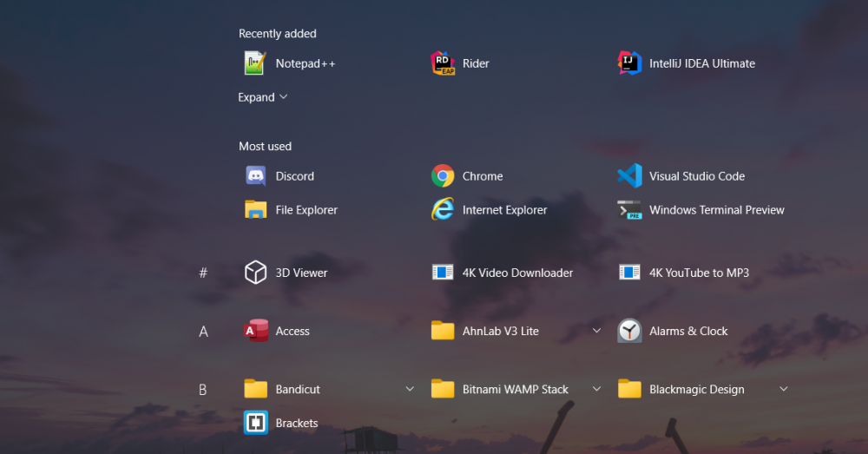Click the "AhnLab V3 Lite" label

(501, 331)
